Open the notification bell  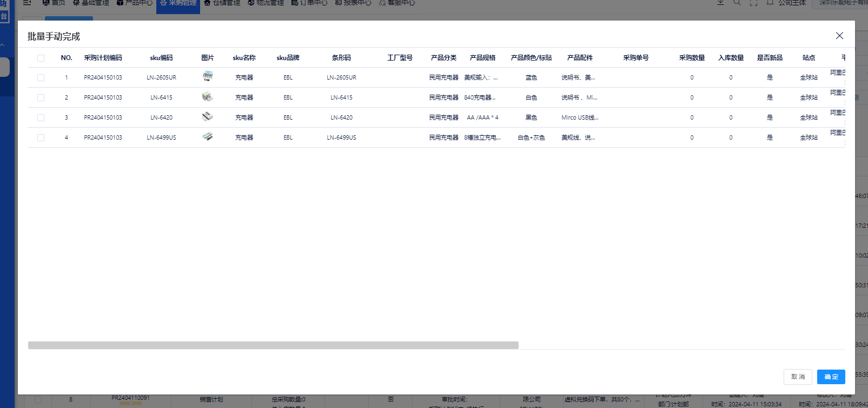click(770, 3)
